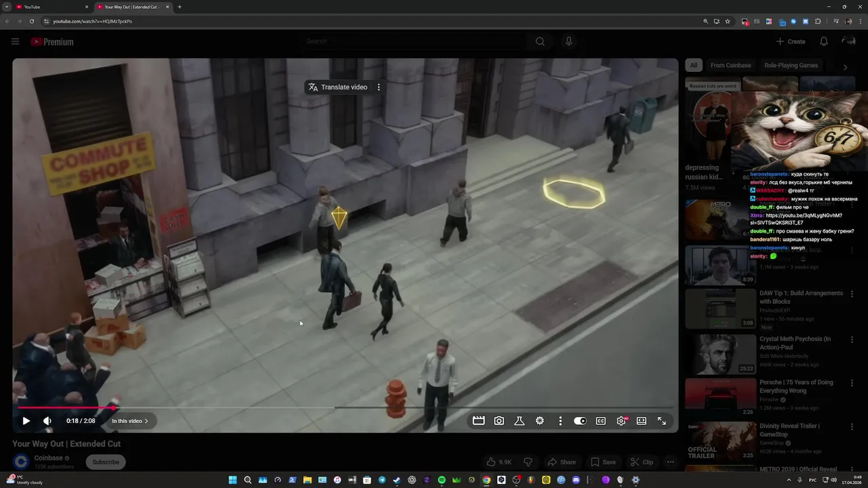Image resolution: width=868 pixels, height=488 pixels.
Task: Open the Create button menu
Action: [x=791, y=41]
